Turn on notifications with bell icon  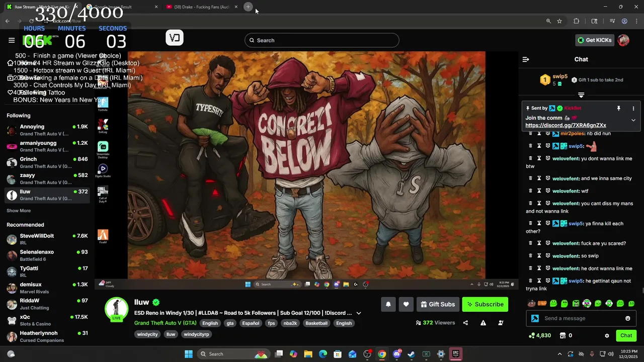(x=388, y=304)
